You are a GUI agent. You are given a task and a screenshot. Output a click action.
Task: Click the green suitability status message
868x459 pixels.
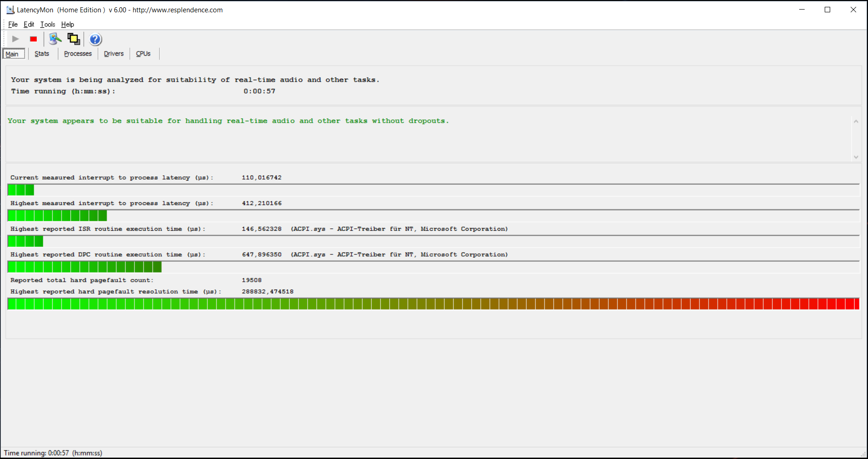[228, 121]
